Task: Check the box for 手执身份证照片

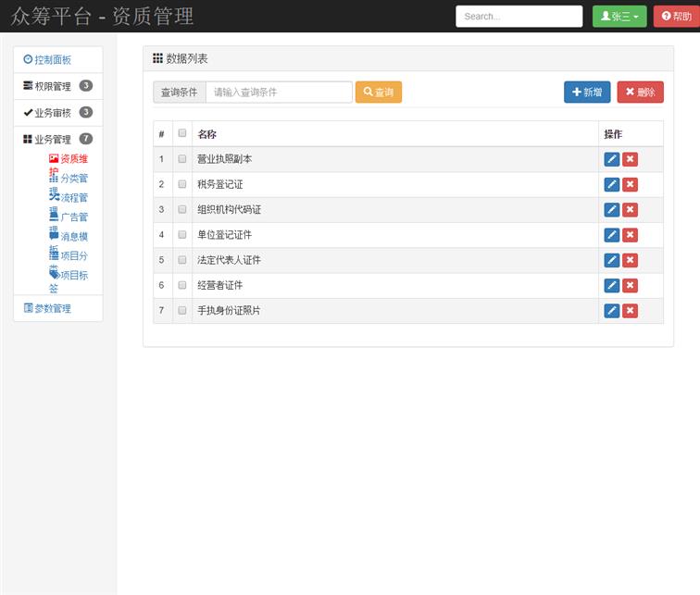Action: click(x=182, y=310)
